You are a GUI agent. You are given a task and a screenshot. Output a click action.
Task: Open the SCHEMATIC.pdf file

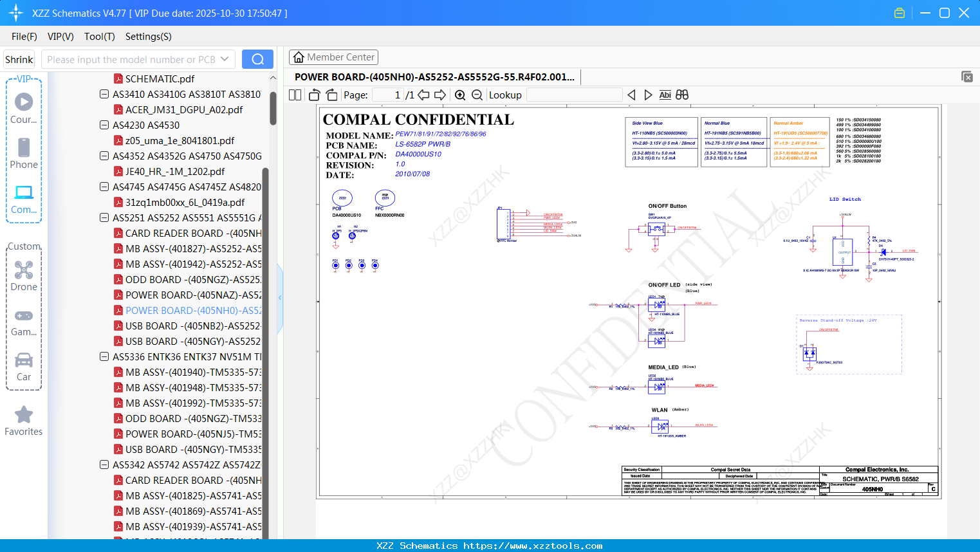[x=160, y=78]
